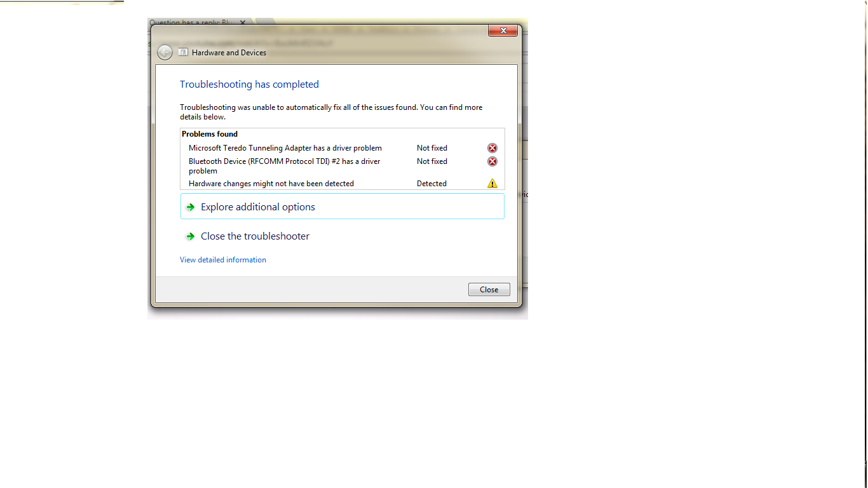868x488 pixels.
Task: Click the 'Detected' status text
Action: pos(431,184)
